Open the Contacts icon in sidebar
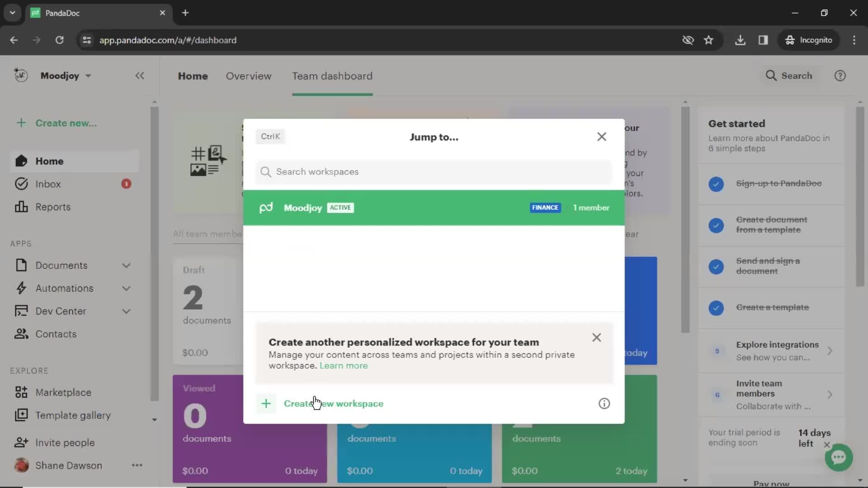The width and height of the screenshot is (868, 488). (21, 333)
